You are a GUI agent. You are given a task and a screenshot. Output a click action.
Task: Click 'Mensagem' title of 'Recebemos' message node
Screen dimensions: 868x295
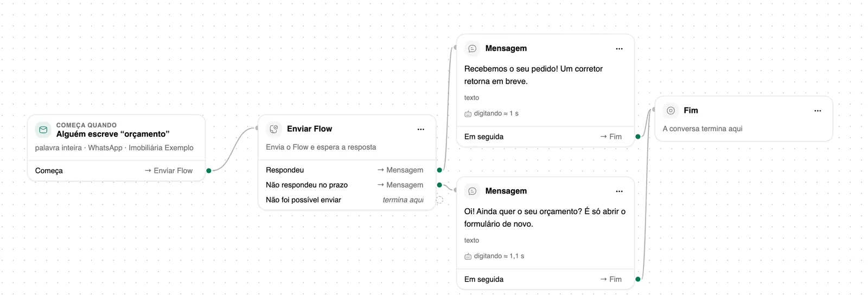pyautogui.click(x=506, y=48)
